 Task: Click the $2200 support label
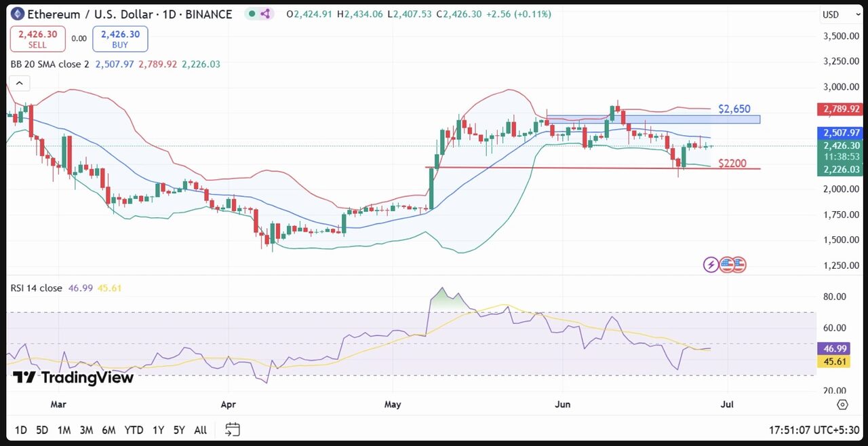point(732,164)
